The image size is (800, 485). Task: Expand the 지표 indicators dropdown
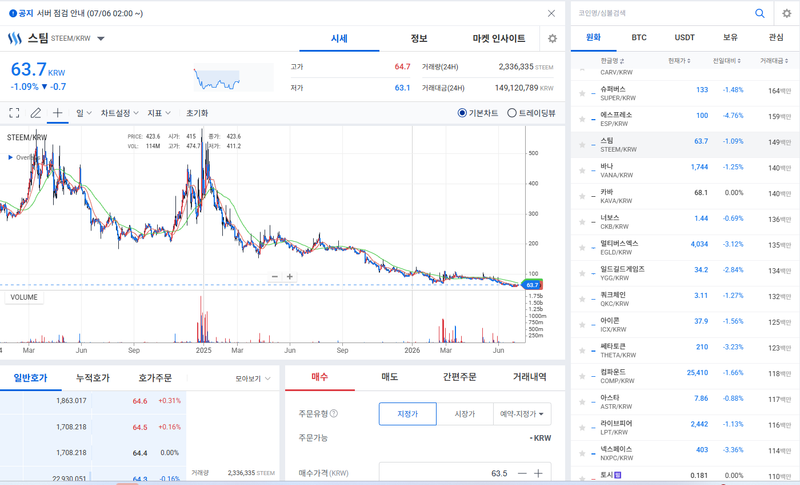click(x=159, y=113)
